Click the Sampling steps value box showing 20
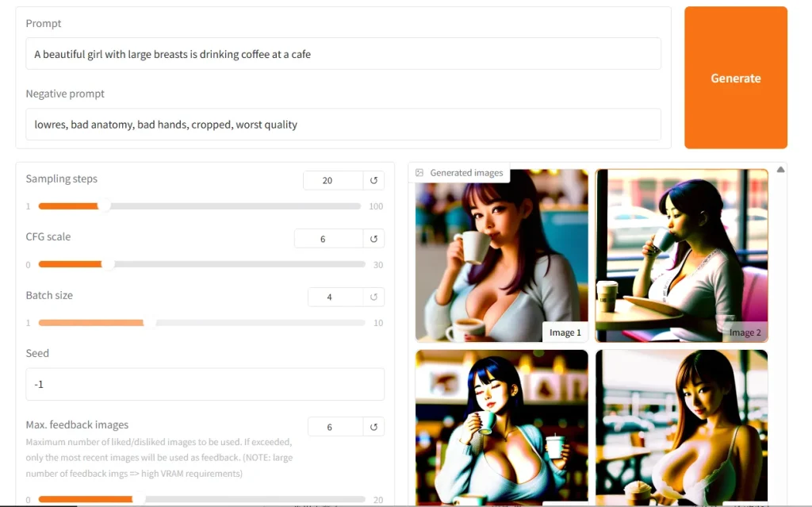Viewport: 812px width, 507px height. [331, 180]
